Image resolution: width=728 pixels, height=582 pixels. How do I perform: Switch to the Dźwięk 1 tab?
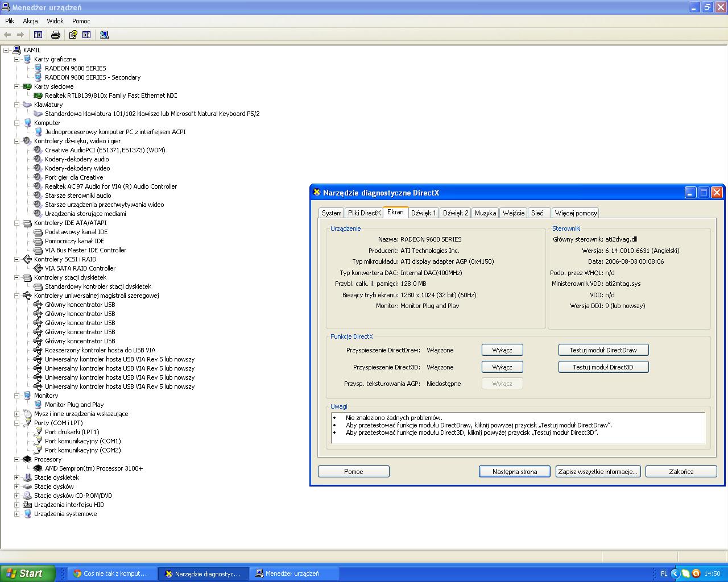tap(424, 213)
